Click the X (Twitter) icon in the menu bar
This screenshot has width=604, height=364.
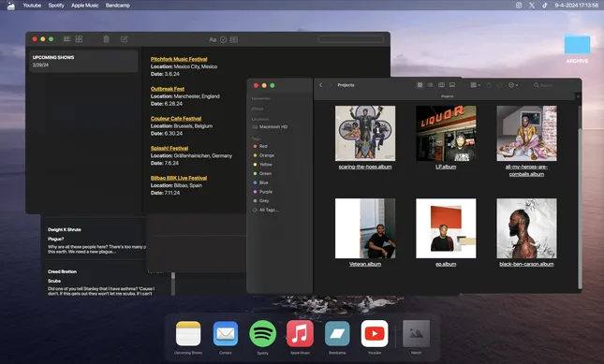coord(532,6)
